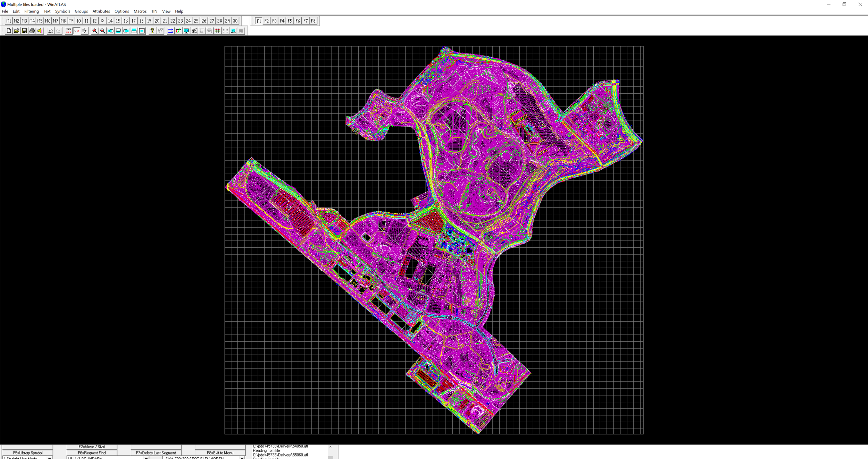Open the Symbols menu
The height and width of the screenshot is (459, 868).
[62, 11]
